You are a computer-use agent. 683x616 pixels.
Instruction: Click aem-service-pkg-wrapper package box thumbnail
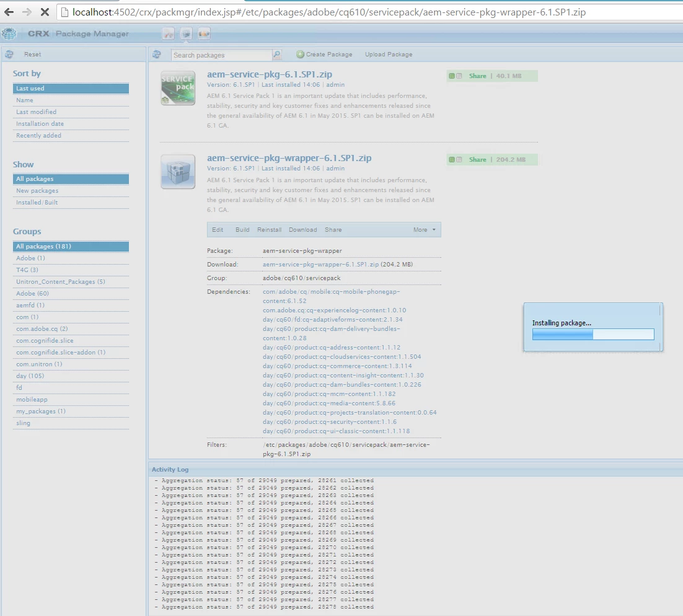click(178, 172)
